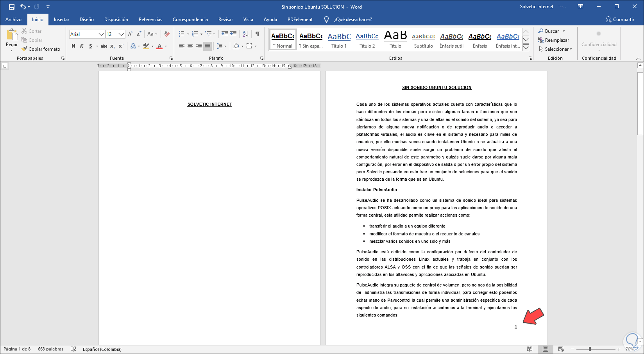This screenshot has width=644, height=354.
Task: Click the spelling check icon in status bar
Action: [x=73, y=349]
